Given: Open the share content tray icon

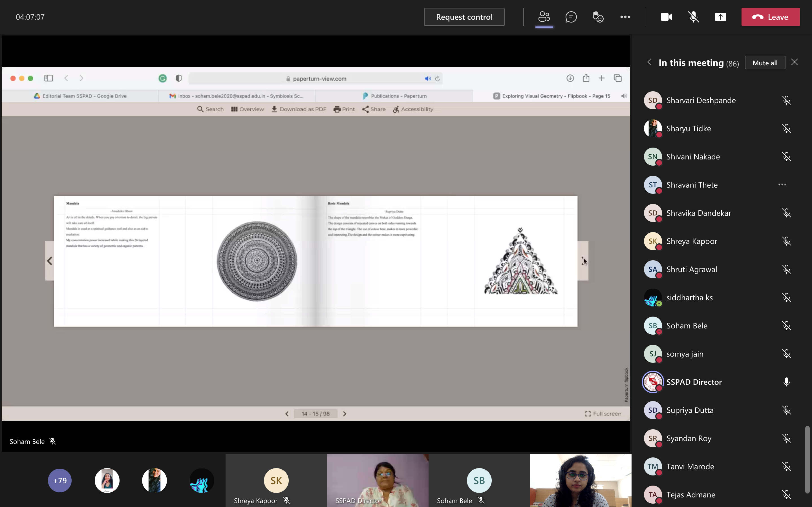Looking at the screenshot, I should click(720, 17).
